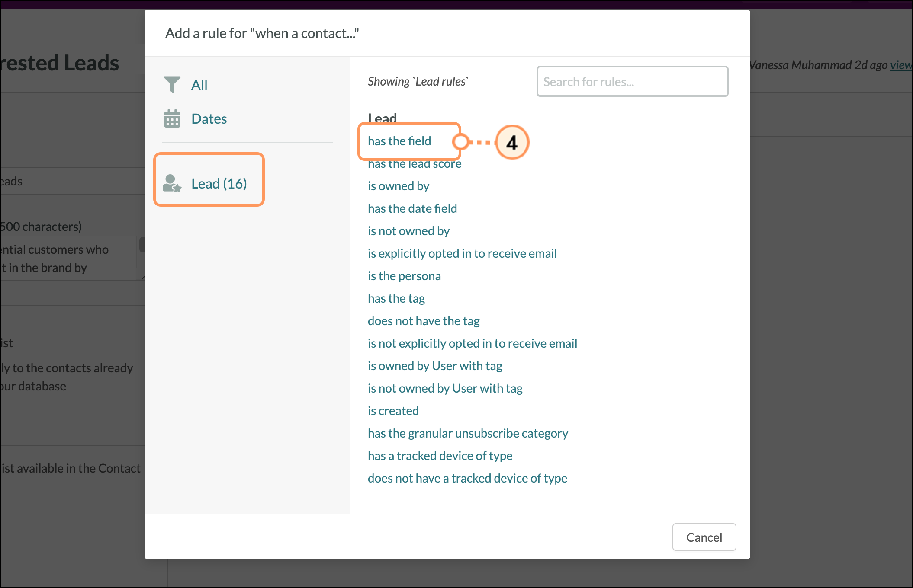Select 'has the granular unsubscribe category' rule
913x588 pixels.
(x=467, y=433)
